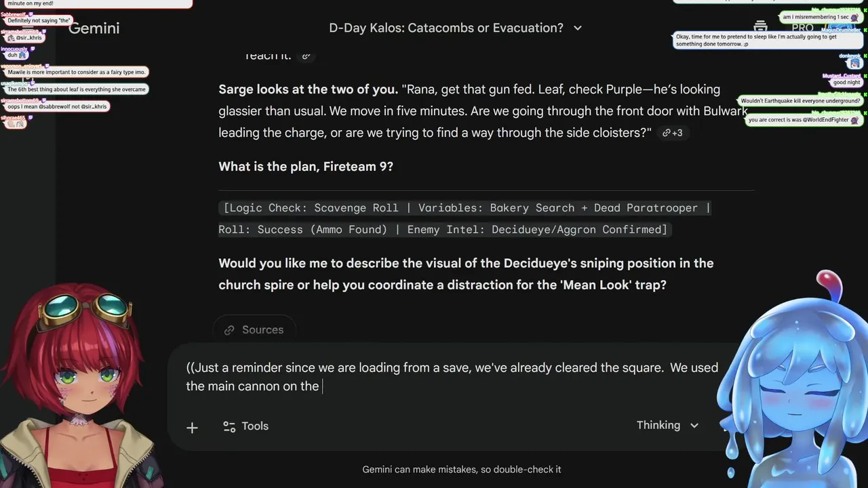Click the "Gemini can make mistakes" disclaimer
Viewport: 868px width, 488px height.
point(462,469)
